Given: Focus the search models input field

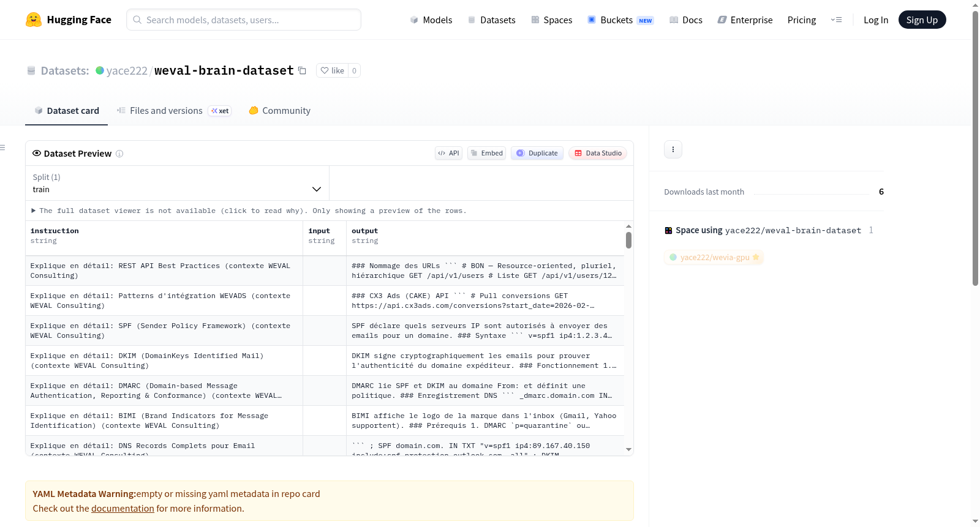Looking at the screenshot, I should [x=244, y=20].
